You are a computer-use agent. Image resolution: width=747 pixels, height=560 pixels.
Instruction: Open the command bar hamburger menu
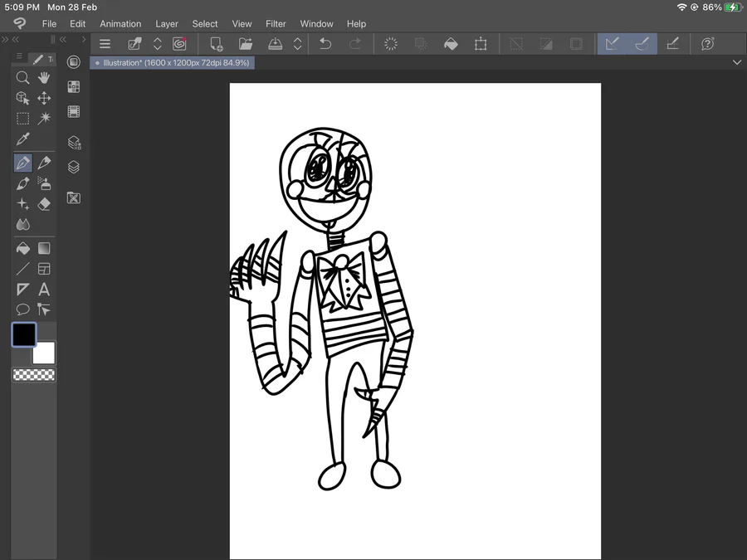(105, 44)
